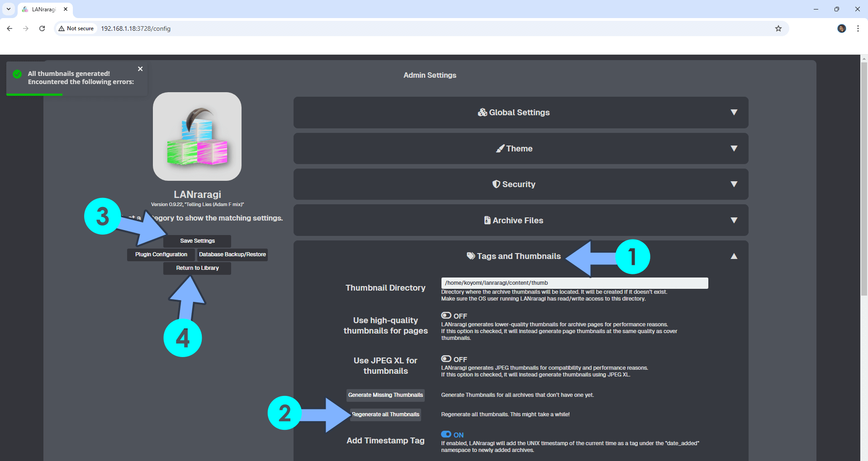
Task: Click the Not secure warning badge
Action: click(76, 28)
